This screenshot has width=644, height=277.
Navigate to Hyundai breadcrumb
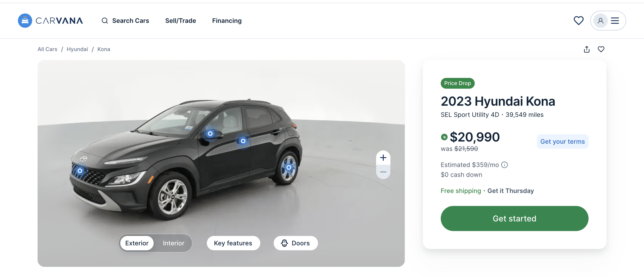click(x=77, y=49)
